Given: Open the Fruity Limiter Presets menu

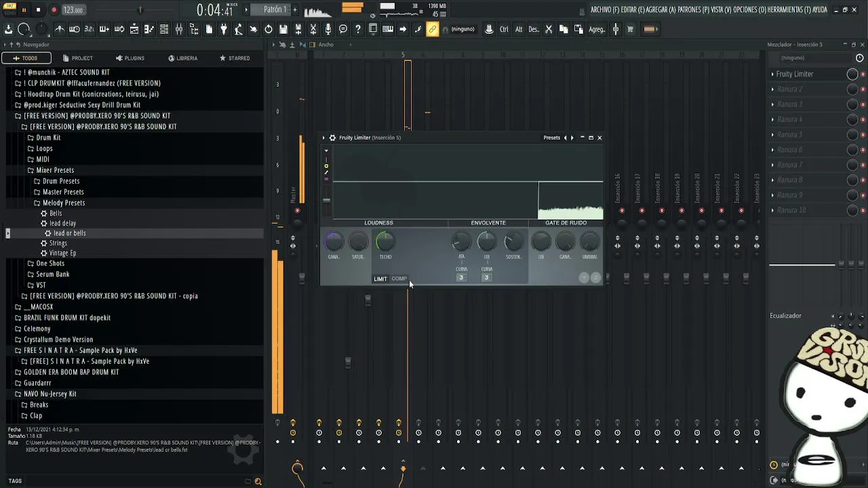Looking at the screenshot, I should 551,138.
